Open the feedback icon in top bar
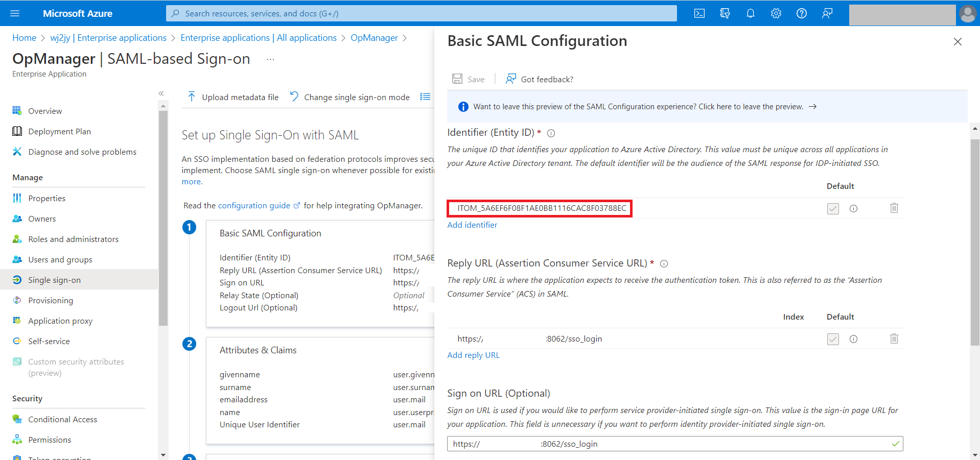 [x=827, y=13]
